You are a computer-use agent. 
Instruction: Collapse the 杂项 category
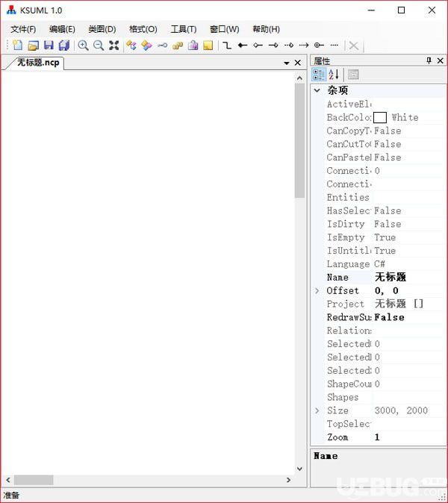click(x=317, y=90)
